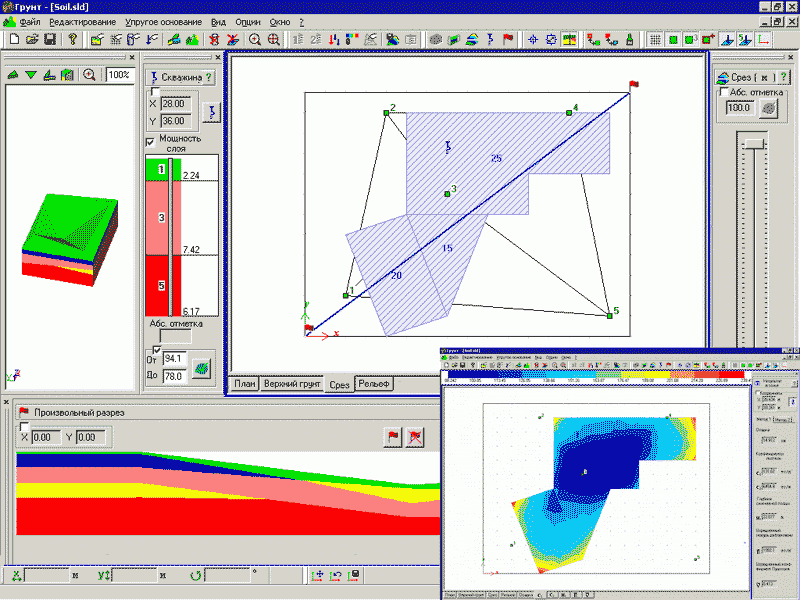Open the Редактирование menu
800x600 pixels.
tap(82, 21)
